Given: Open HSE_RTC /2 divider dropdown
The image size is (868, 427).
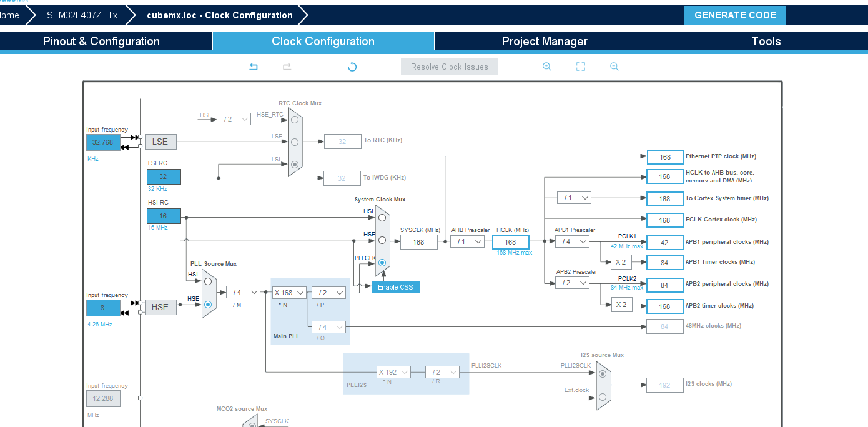Looking at the screenshot, I should (234, 119).
